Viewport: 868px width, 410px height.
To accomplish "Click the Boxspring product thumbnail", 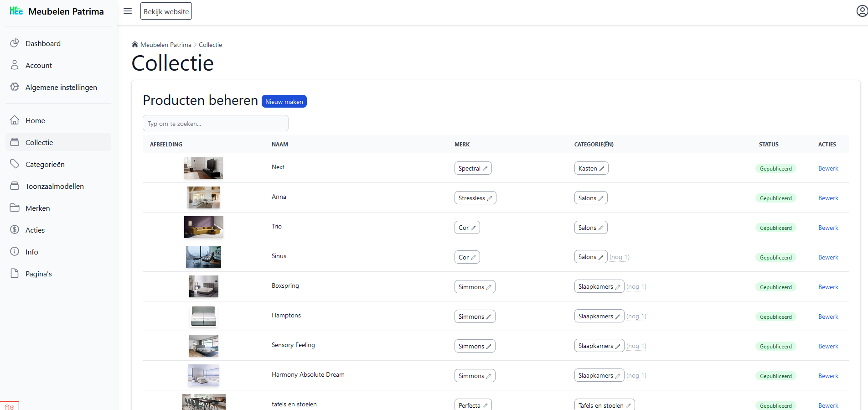I will 203,286.
